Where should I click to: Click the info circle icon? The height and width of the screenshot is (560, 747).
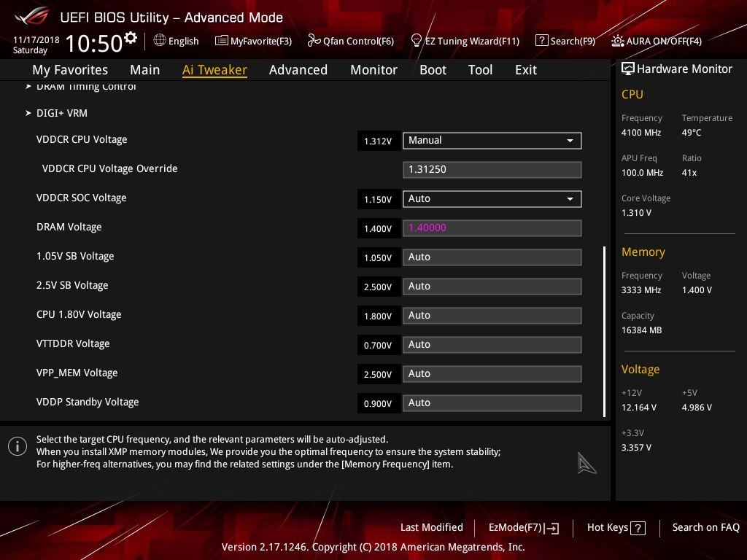[x=18, y=446]
